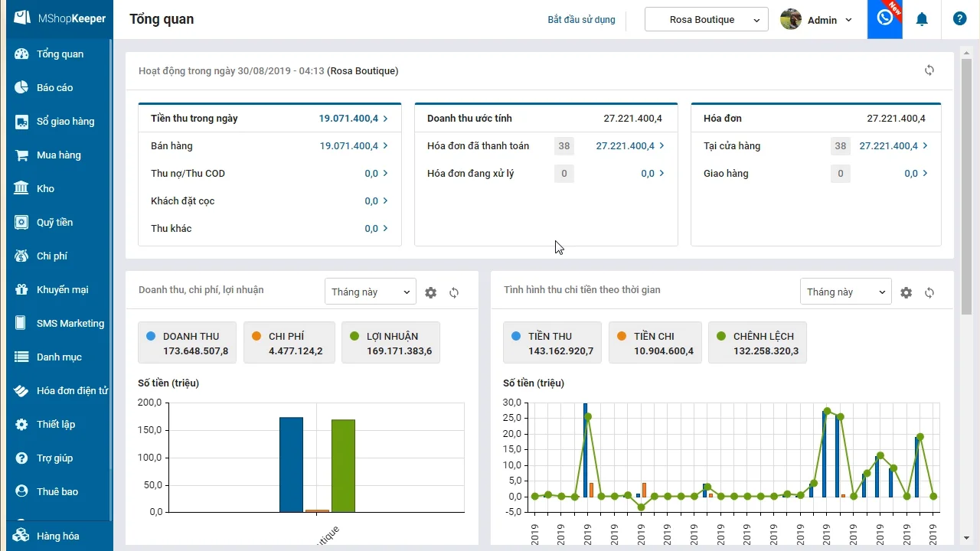This screenshot has width=980, height=551.
Task: Open Tháng này dropdown for thu chi chart
Action: pos(846,292)
